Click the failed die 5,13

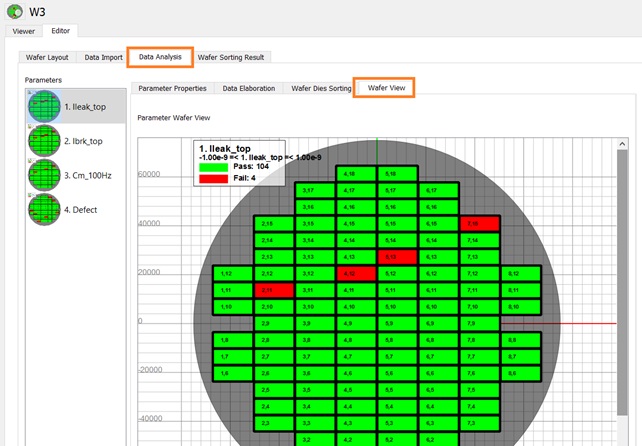[x=398, y=257]
